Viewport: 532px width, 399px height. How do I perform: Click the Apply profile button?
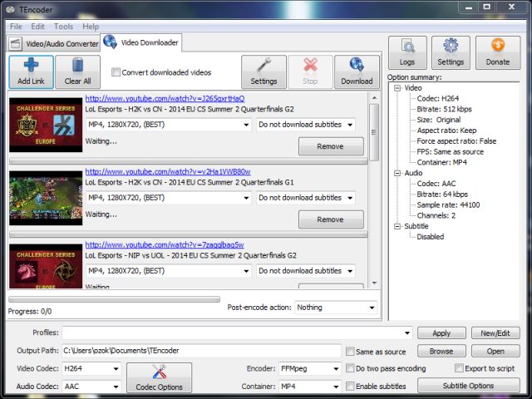click(441, 333)
